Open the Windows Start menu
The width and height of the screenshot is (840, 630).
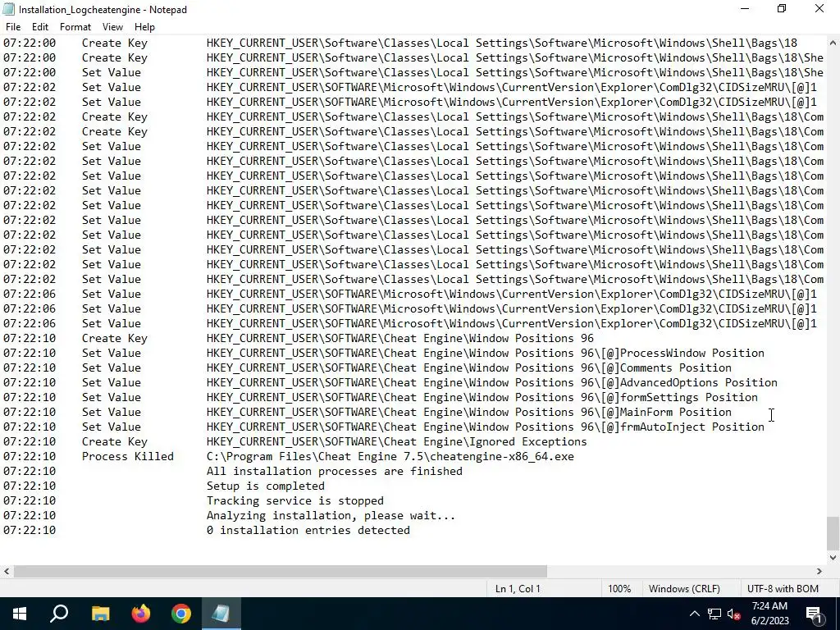click(x=20, y=614)
